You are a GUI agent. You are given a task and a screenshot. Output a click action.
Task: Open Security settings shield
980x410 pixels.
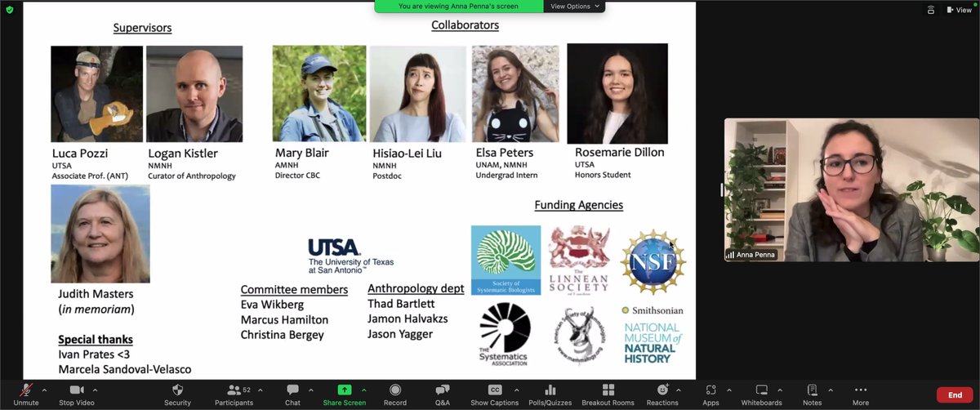click(x=177, y=394)
